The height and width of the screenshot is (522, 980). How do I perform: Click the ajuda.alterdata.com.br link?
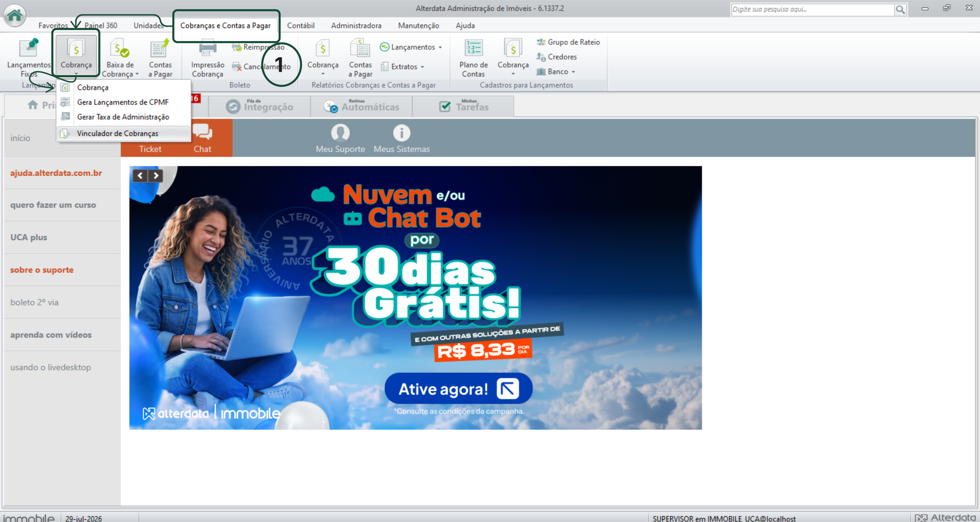pyautogui.click(x=56, y=173)
